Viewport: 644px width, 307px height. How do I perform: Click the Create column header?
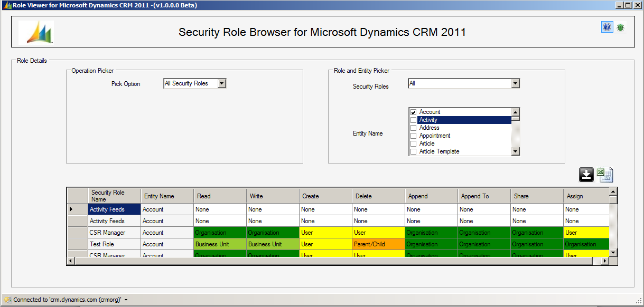325,196
